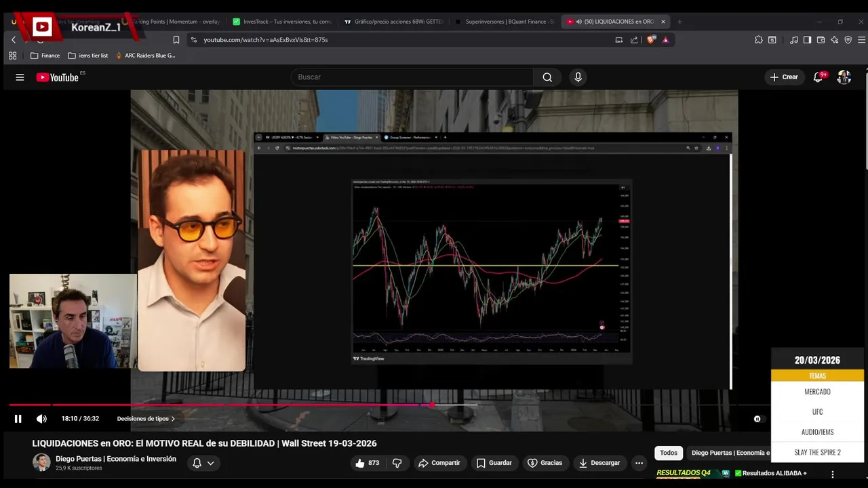
Task: Click the search magnifier button
Action: click(x=547, y=77)
